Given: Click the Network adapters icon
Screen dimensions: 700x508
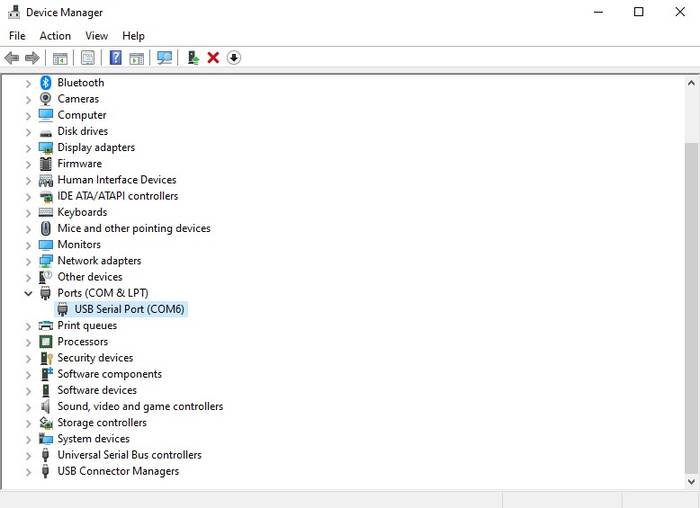Looking at the screenshot, I should 46,261.
